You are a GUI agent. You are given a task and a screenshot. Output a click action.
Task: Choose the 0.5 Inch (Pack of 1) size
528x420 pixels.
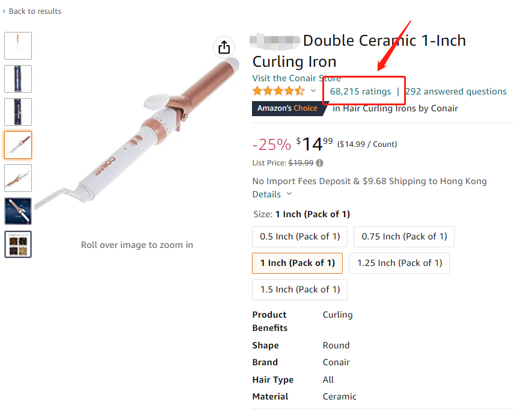[299, 236]
